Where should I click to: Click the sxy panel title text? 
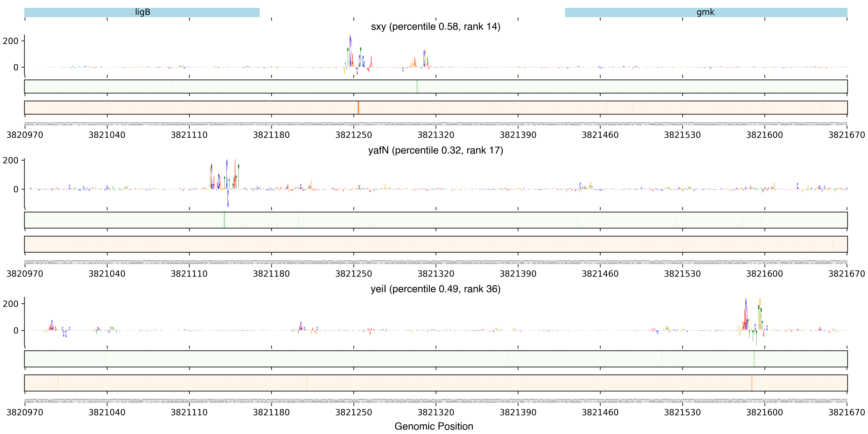[435, 27]
